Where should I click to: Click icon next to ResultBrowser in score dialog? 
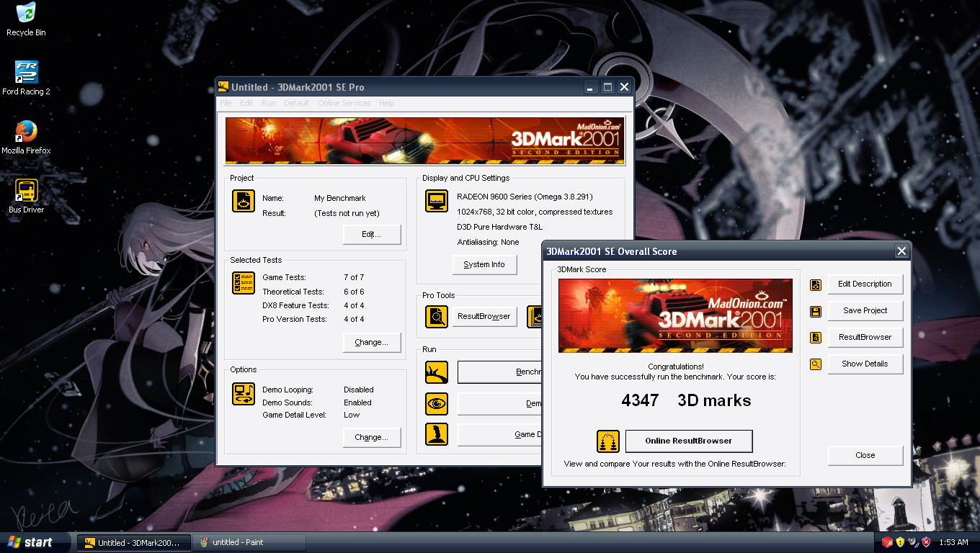point(816,338)
